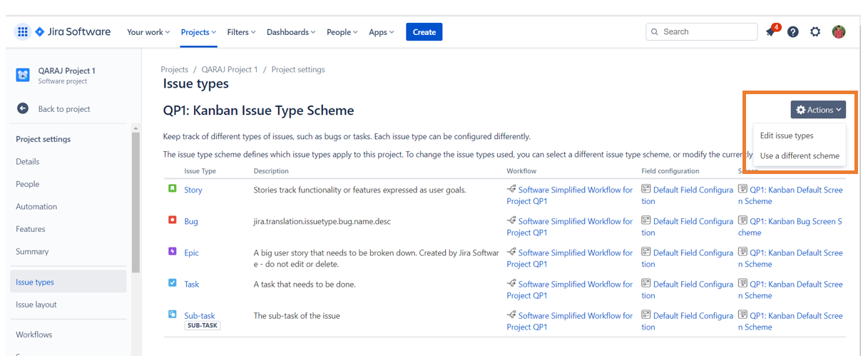Click the Jira Software logo
Image resolution: width=868 pixels, height=358 pixels.
73,32
